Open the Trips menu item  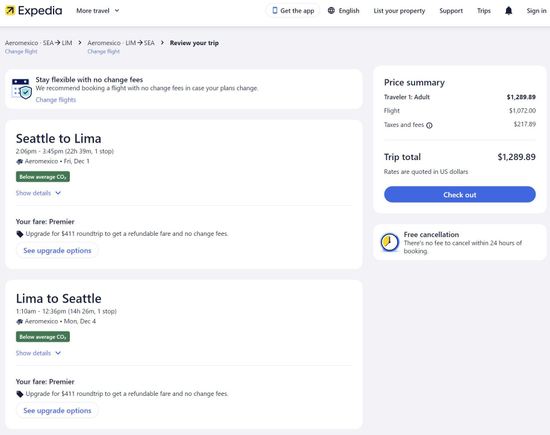pos(484,11)
